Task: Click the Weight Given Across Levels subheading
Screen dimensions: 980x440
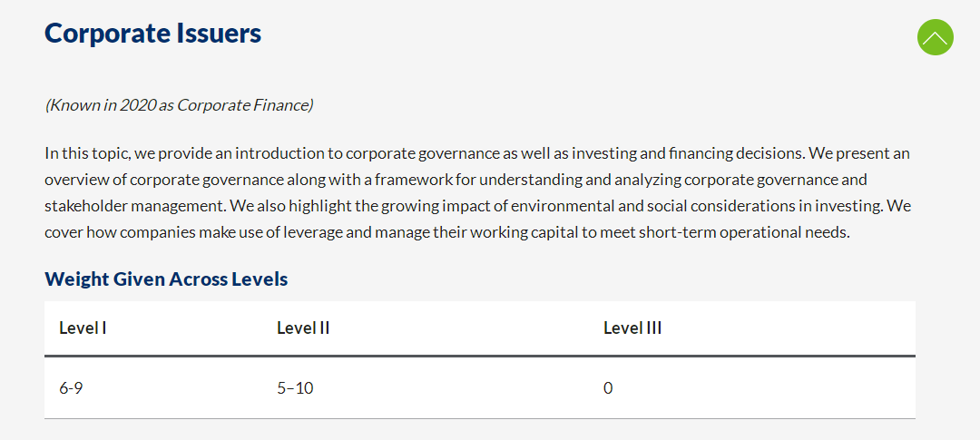Action: (166, 279)
